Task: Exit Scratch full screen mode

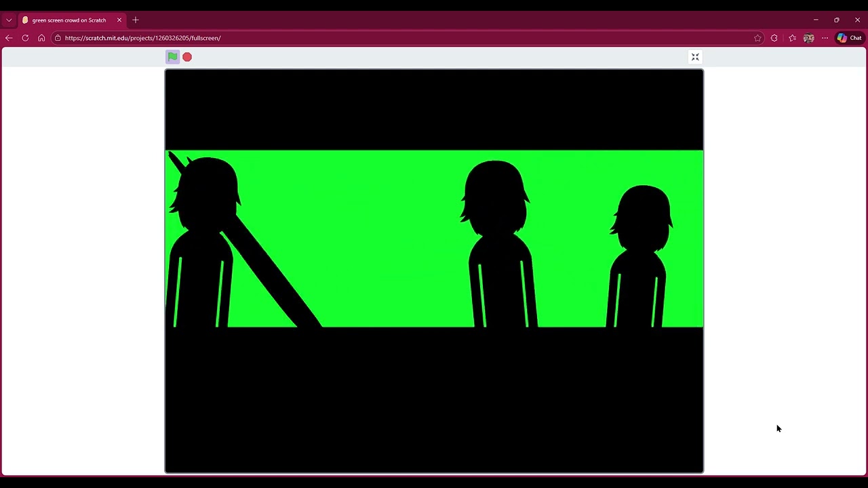Action: pyautogui.click(x=695, y=57)
